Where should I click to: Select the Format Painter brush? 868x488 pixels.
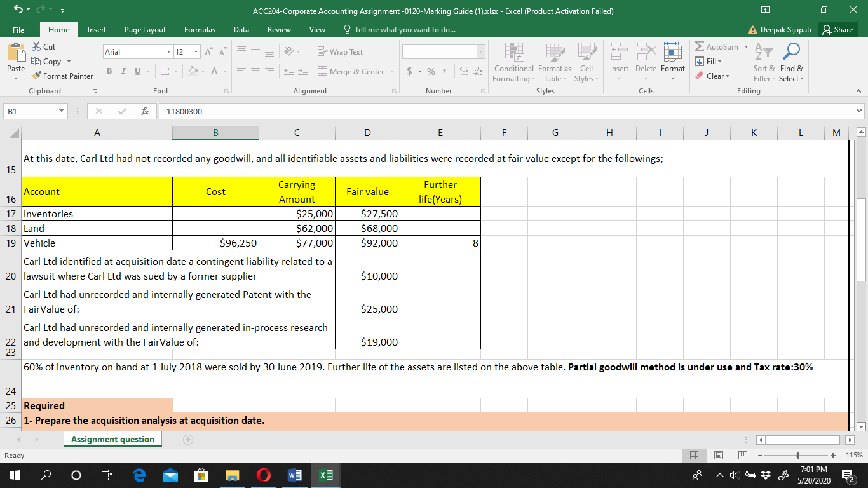coord(36,76)
